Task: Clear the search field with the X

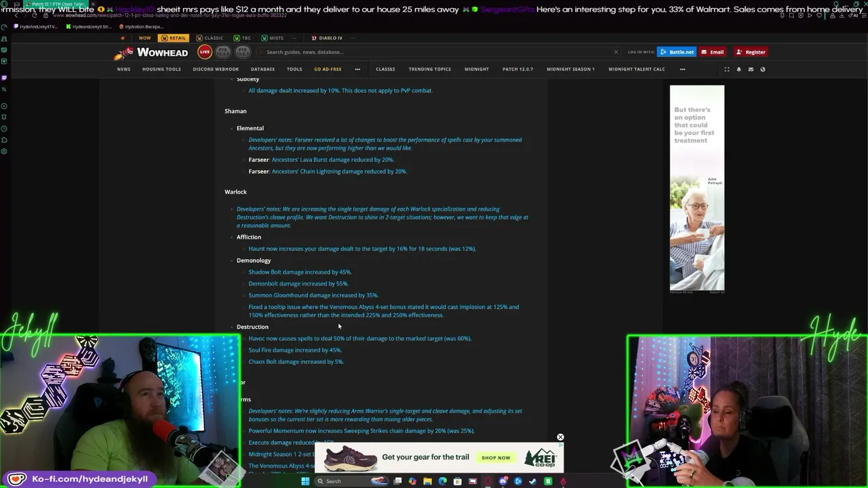Action: point(616,52)
